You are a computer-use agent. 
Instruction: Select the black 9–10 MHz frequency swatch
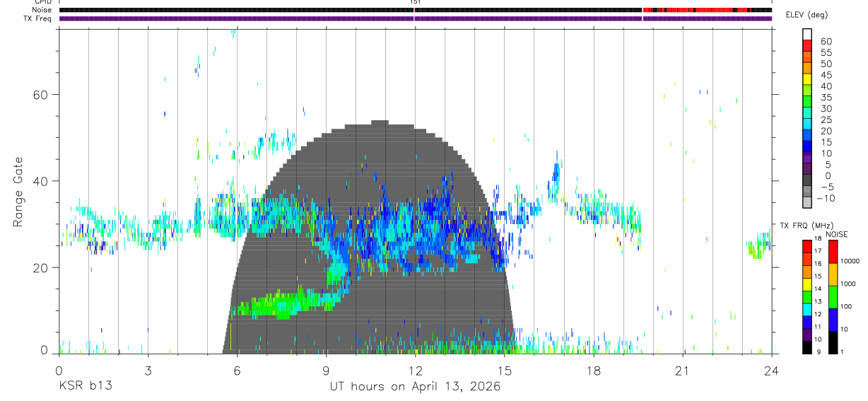pos(807,347)
